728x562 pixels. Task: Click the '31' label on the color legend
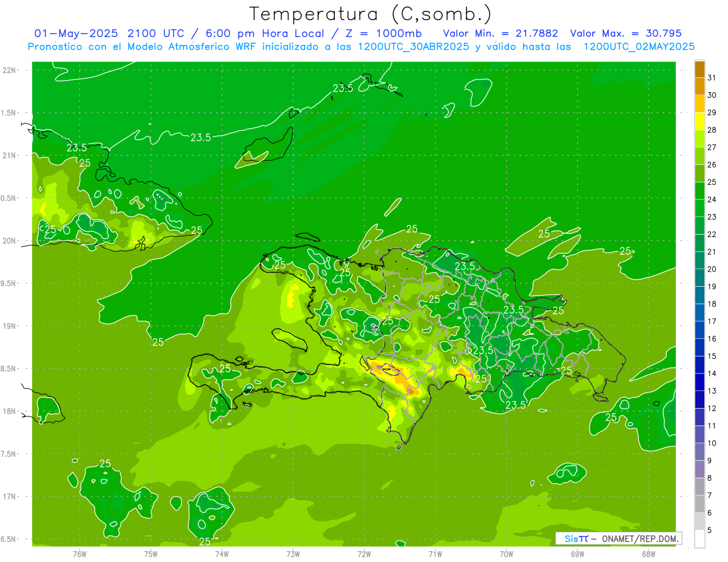pos(712,78)
